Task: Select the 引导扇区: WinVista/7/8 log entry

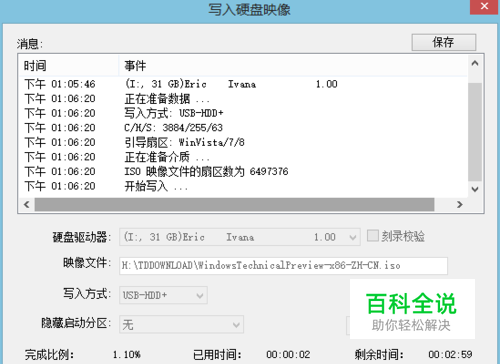Action: (x=243, y=142)
